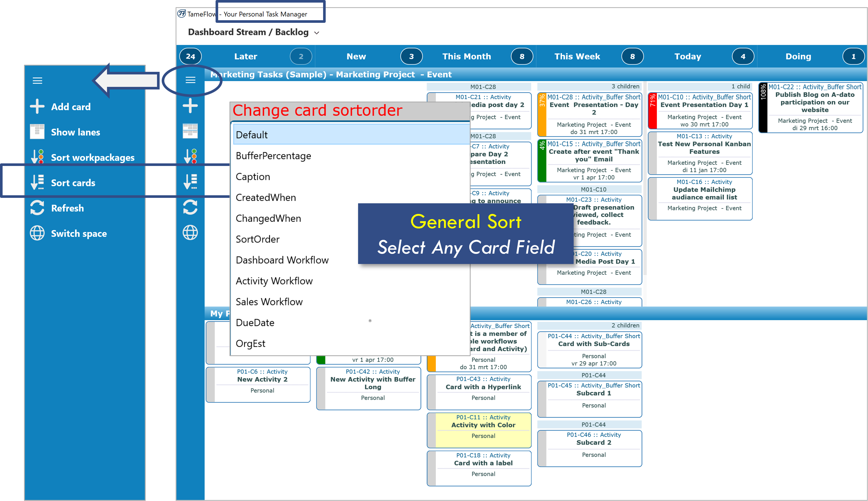Click the Sort cards label

pyautogui.click(x=73, y=183)
